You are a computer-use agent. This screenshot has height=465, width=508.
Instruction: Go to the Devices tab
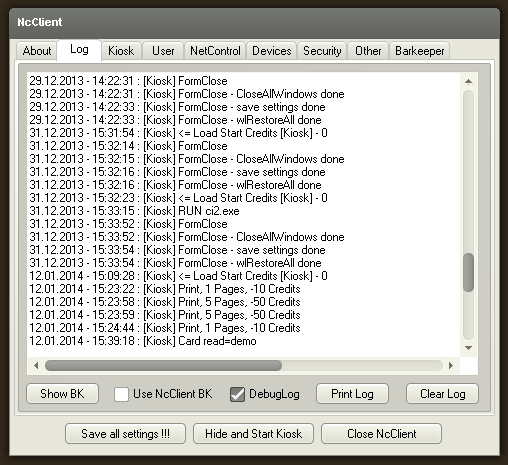tap(272, 51)
